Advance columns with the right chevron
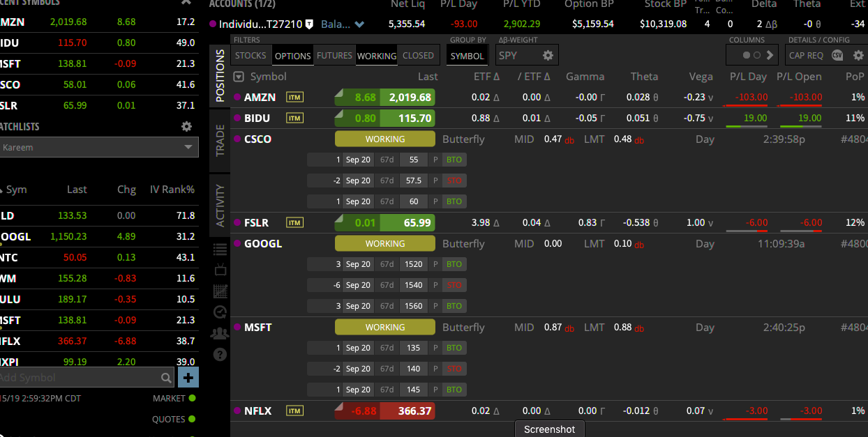 [770, 55]
